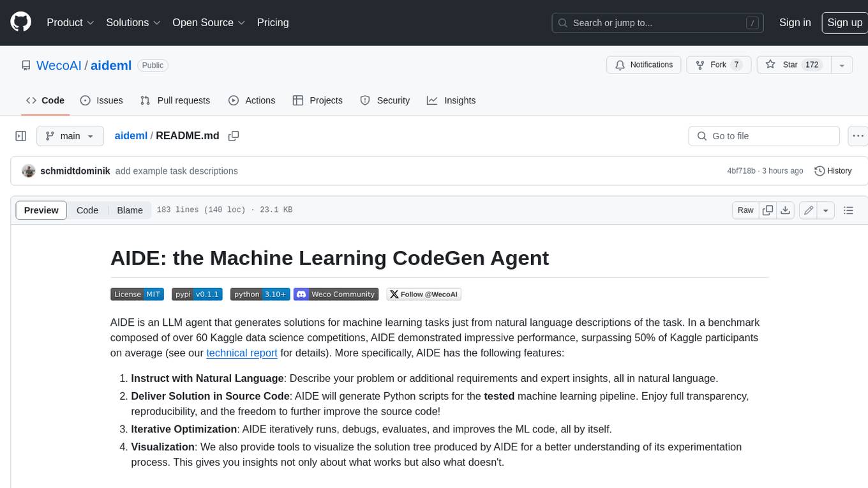Open more edit options dropdown arrow

[826, 210]
